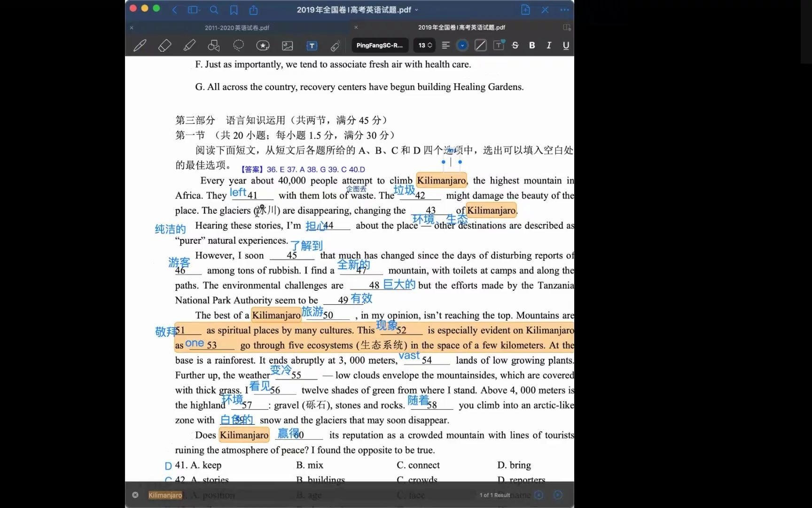
Task: Click the annotation 旅游 before blank 50
Action: coord(312,311)
